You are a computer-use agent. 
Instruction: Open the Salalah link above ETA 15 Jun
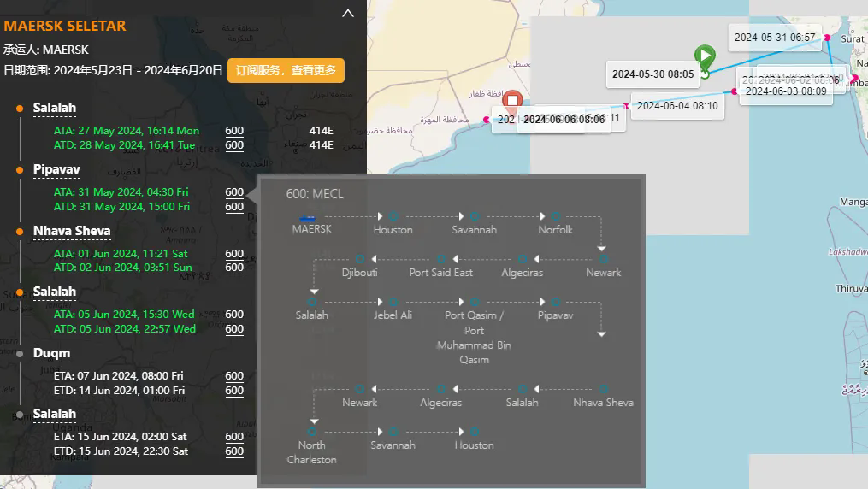click(x=54, y=414)
